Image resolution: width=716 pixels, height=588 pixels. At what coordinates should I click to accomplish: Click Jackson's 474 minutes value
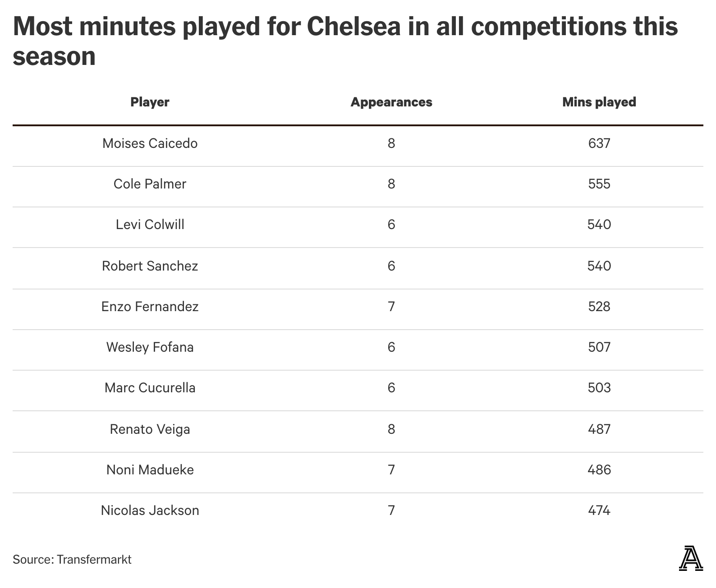point(599,510)
